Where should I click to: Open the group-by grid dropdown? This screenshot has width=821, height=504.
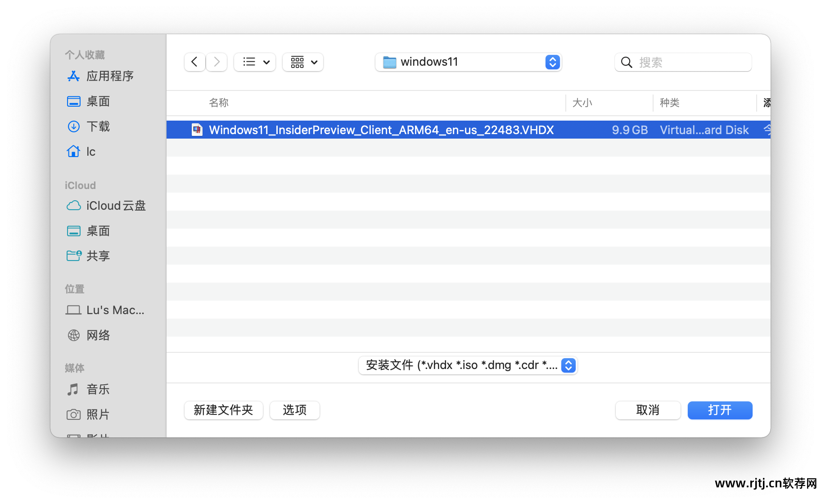(303, 62)
